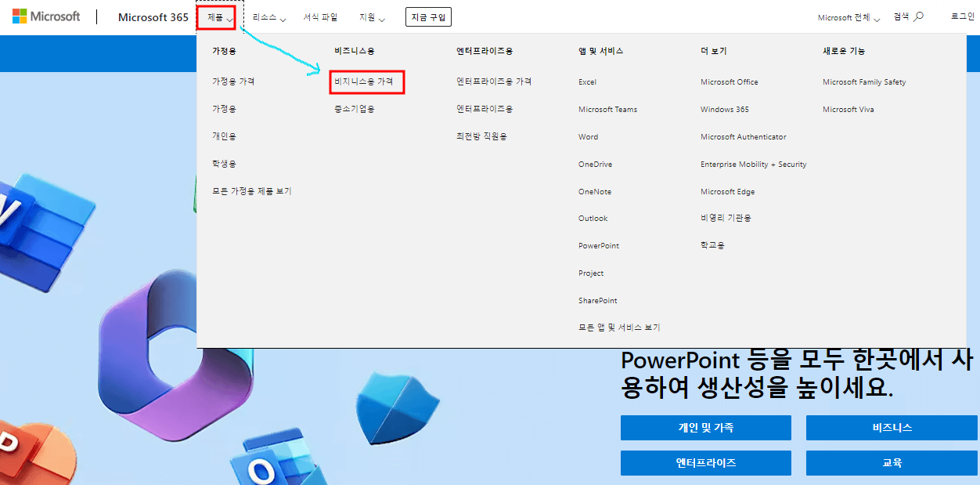Select 가정용 link under 가정용 가격

pyautogui.click(x=224, y=109)
